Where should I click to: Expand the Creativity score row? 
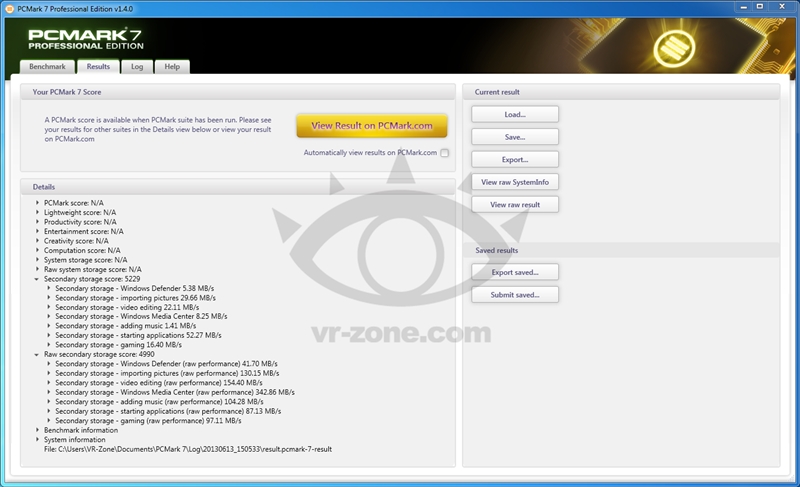pyautogui.click(x=37, y=241)
